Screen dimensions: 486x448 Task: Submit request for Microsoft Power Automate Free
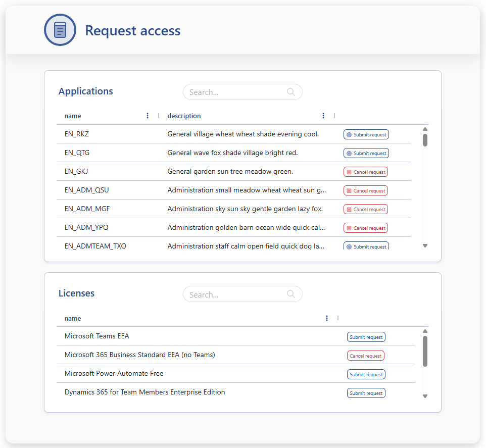[x=366, y=374]
